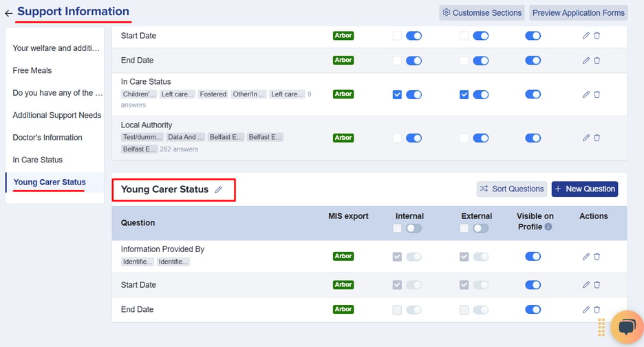Toggle Internal switch for Local Authority
The height and width of the screenshot is (347, 644).
(414, 138)
